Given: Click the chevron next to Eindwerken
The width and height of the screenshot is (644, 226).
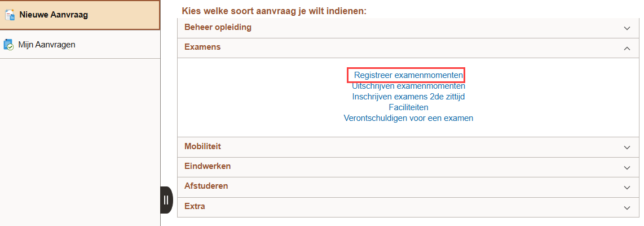Looking at the screenshot, I should 627,167.
